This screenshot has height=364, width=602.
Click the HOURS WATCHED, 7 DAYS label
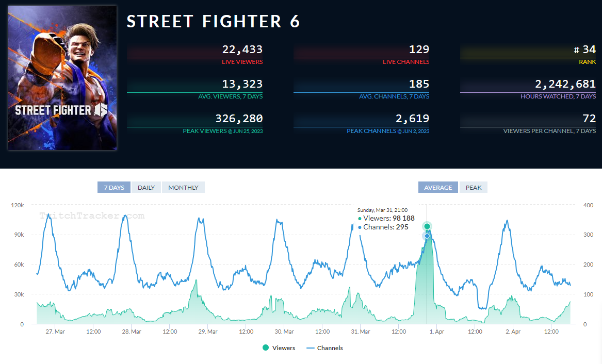558,96
